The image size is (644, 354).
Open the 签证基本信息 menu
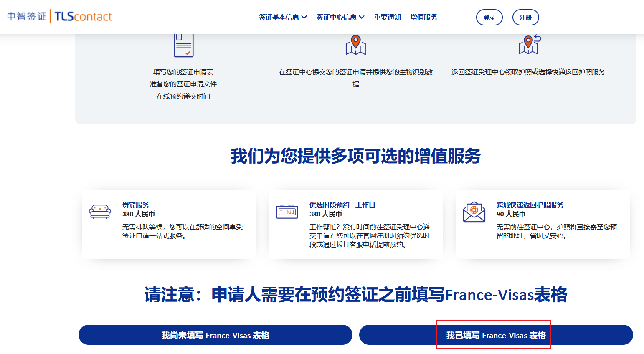[x=279, y=17]
